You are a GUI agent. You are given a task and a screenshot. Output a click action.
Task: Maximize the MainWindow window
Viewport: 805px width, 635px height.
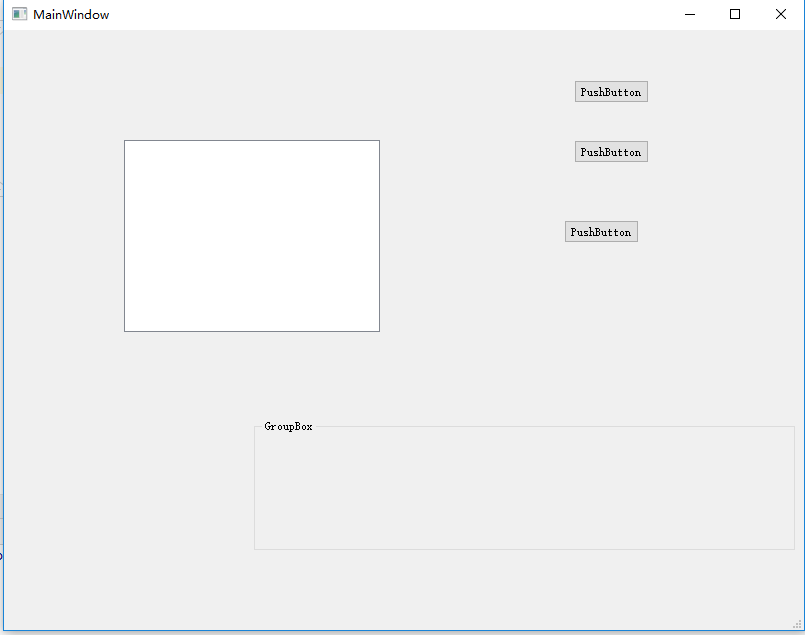pyautogui.click(x=735, y=14)
